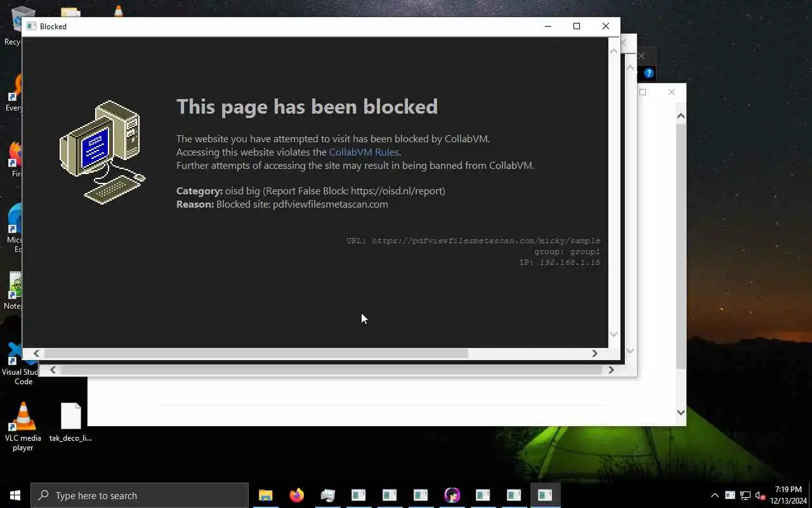Select the Notepad++ desktop shortcut
This screenshot has width=812, height=508.
13,291
